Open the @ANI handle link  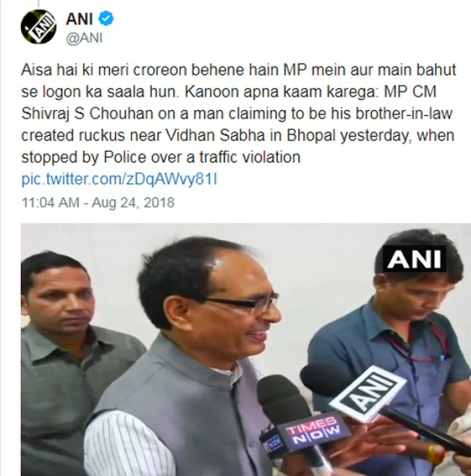coord(84,38)
